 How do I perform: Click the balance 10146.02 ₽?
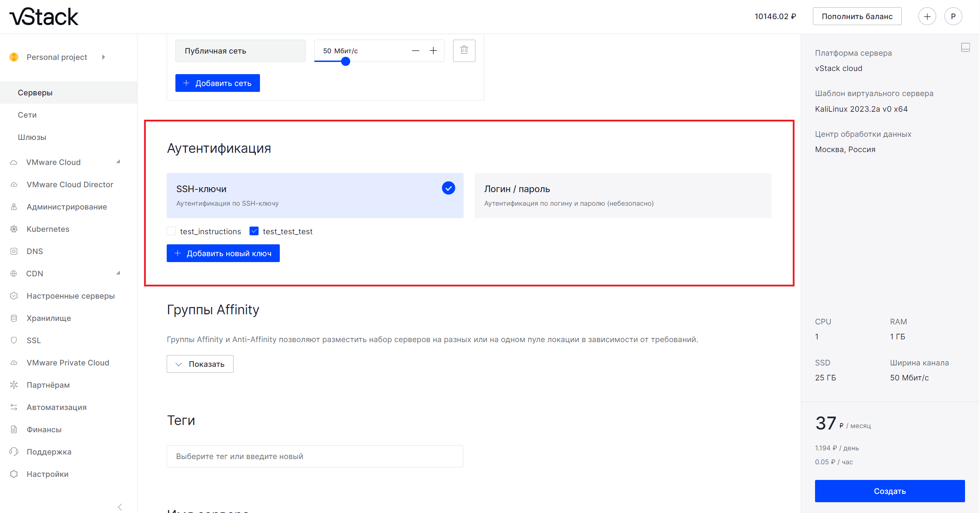(x=775, y=16)
